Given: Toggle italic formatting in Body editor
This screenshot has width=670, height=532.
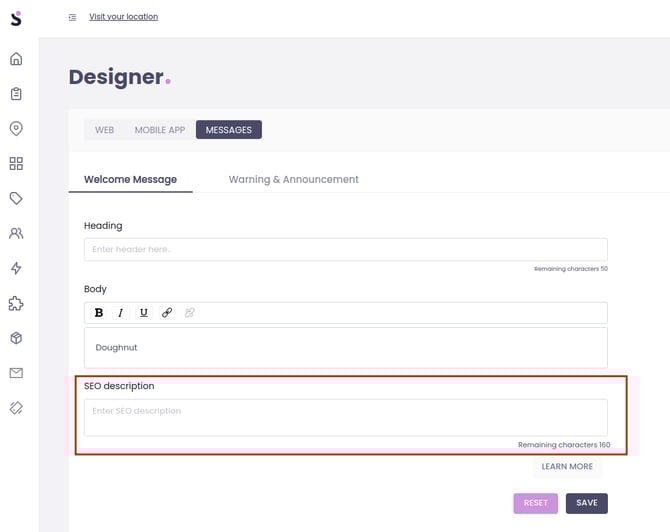Looking at the screenshot, I should point(121,313).
